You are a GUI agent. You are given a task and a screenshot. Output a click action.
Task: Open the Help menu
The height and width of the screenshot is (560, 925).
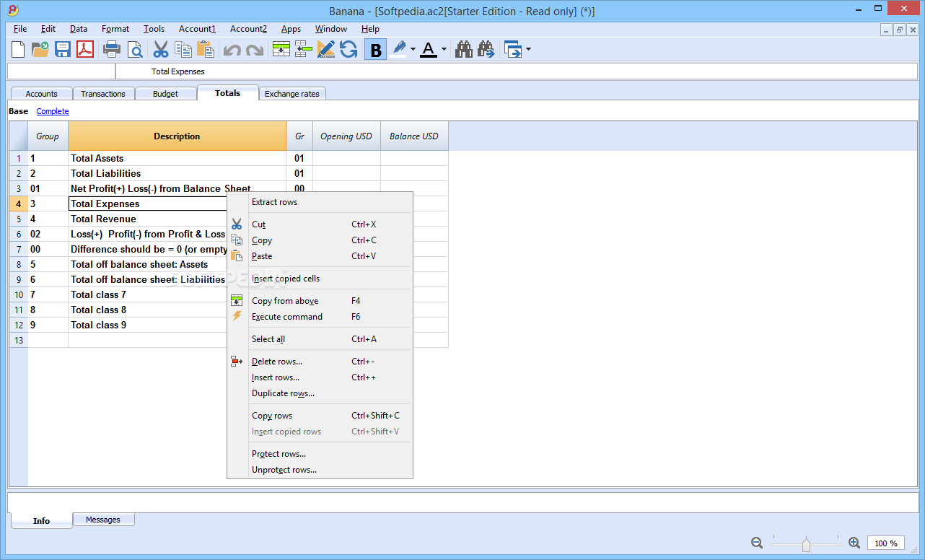pos(371,29)
